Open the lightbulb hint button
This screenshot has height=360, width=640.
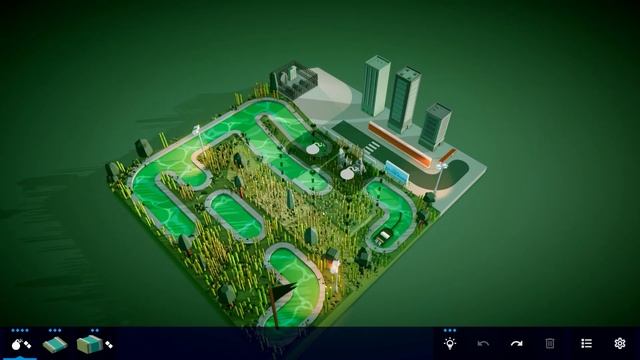pyautogui.click(x=449, y=344)
